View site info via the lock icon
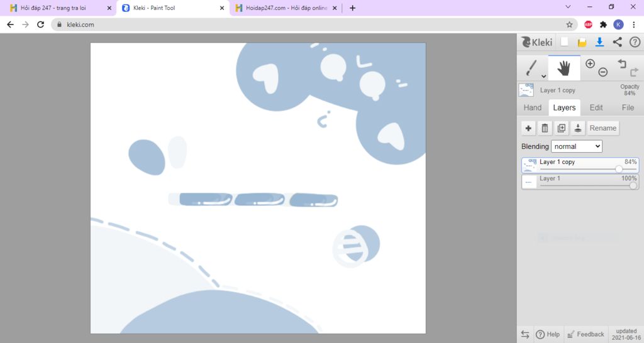The height and width of the screenshot is (343, 644). (x=59, y=24)
